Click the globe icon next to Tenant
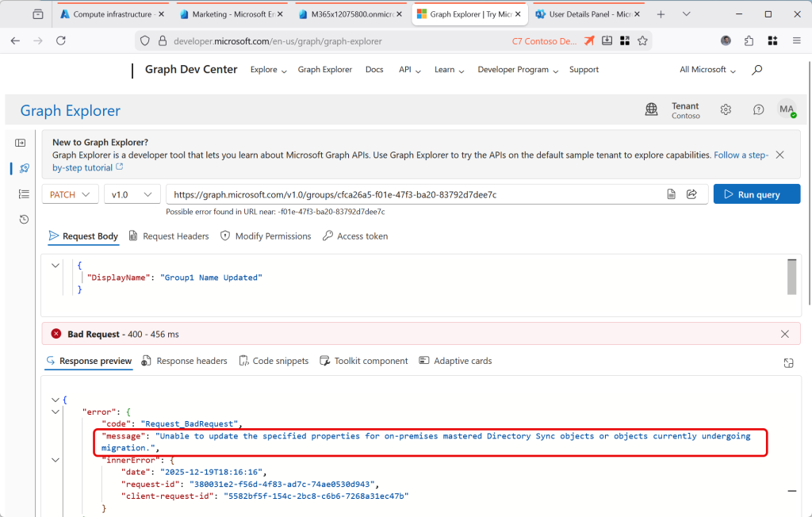812x517 pixels. (x=652, y=110)
